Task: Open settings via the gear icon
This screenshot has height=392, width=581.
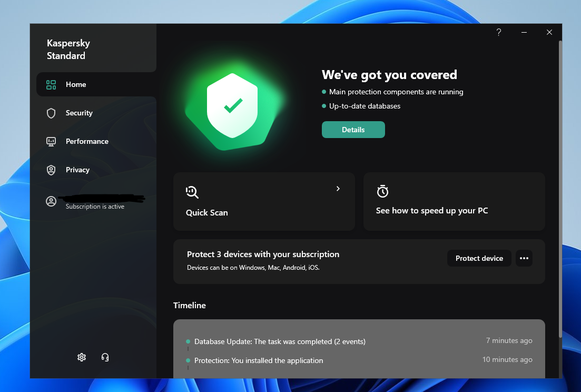Action: (82, 357)
